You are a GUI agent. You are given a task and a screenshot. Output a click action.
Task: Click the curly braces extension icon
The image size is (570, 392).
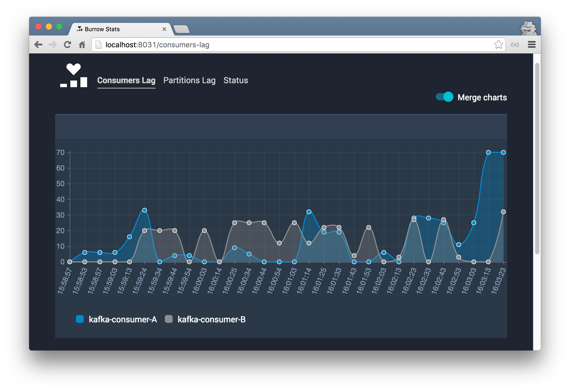click(515, 45)
